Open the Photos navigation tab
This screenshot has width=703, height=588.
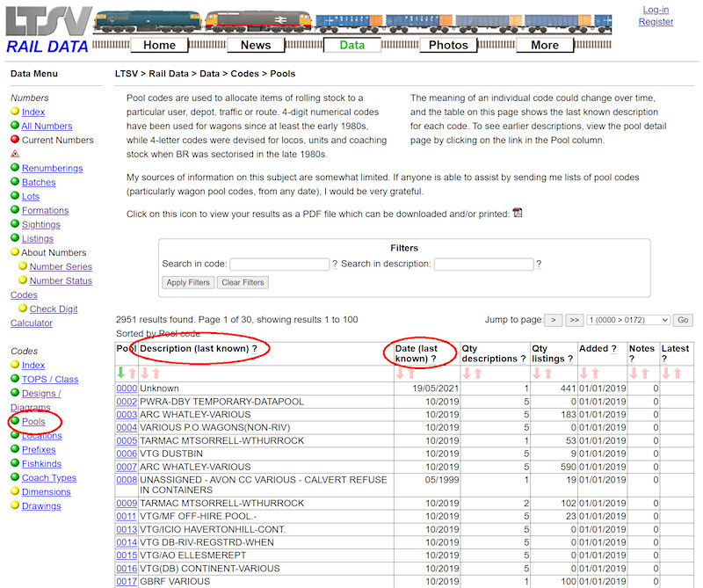(x=448, y=45)
